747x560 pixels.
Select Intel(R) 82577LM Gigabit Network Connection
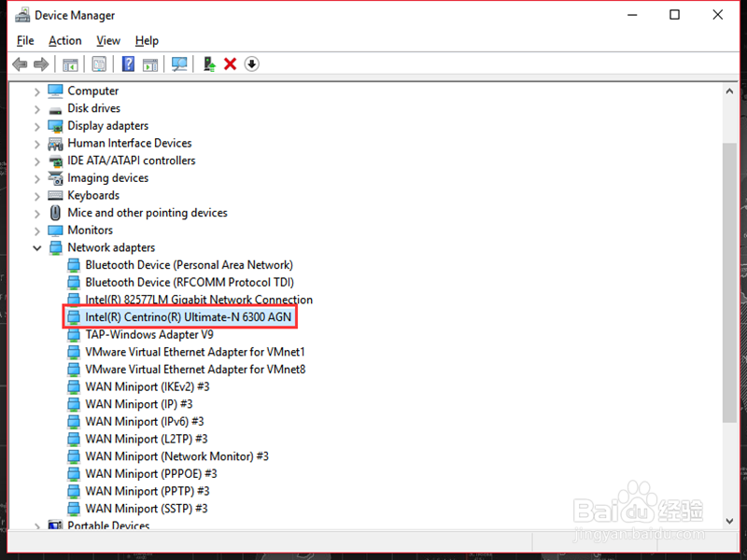tap(199, 300)
